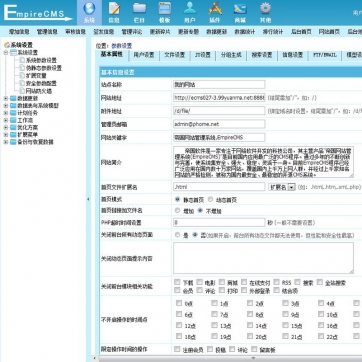The image size is (362, 362).
Task: Select 是 to close front dynamic pages
Action: [x=177, y=235]
